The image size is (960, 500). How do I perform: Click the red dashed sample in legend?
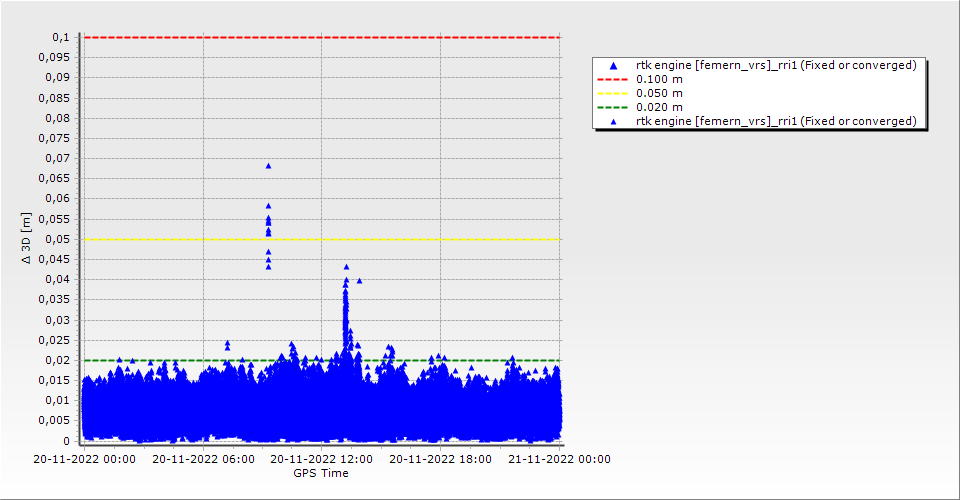(613, 79)
